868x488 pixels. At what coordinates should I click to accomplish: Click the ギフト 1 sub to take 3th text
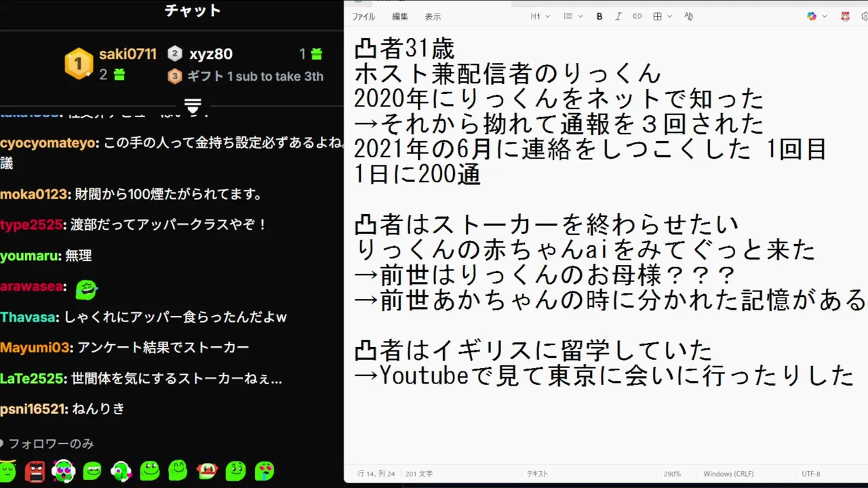click(255, 77)
